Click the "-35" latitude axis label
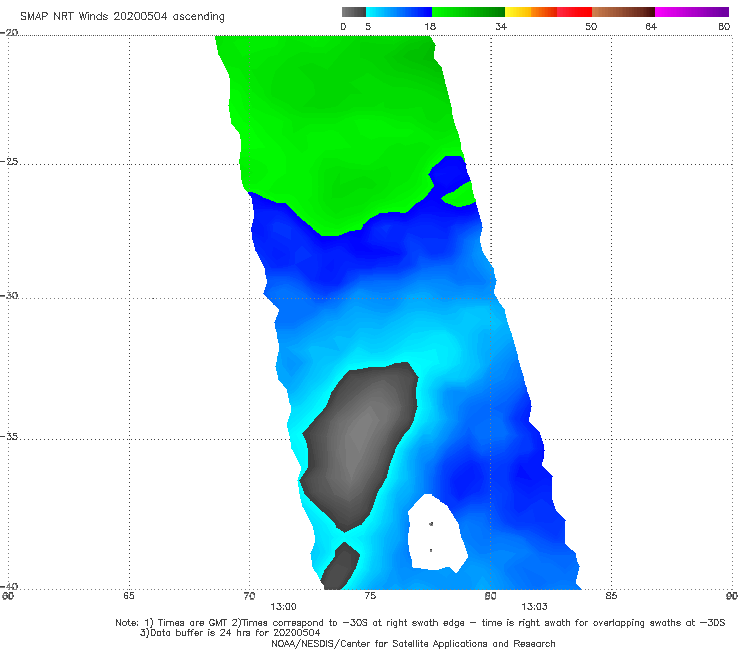Image resolution: width=740 pixels, height=650 pixels. click(x=9, y=437)
